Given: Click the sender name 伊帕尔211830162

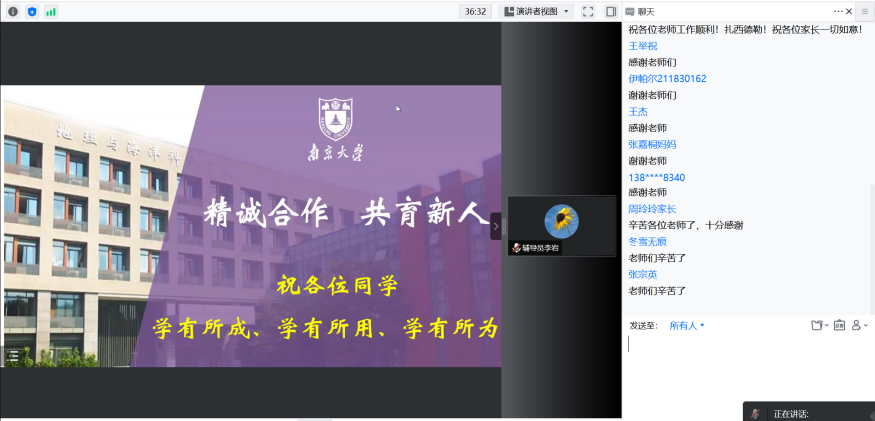Looking at the screenshot, I should coord(667,78).
